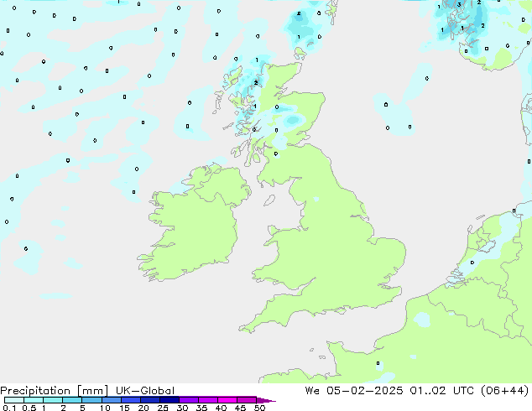Choose the 25–30 mm dark navy legend box
532x411 pixels.
point(169,400)
